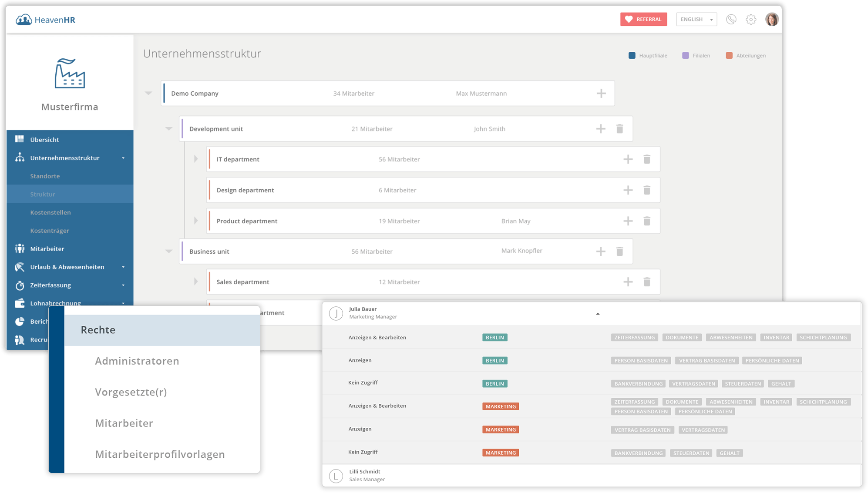The width and height of the screenshot is (868, 493).
Task: Click the Berichte pie chart icon
Action: tap(20, 321)
